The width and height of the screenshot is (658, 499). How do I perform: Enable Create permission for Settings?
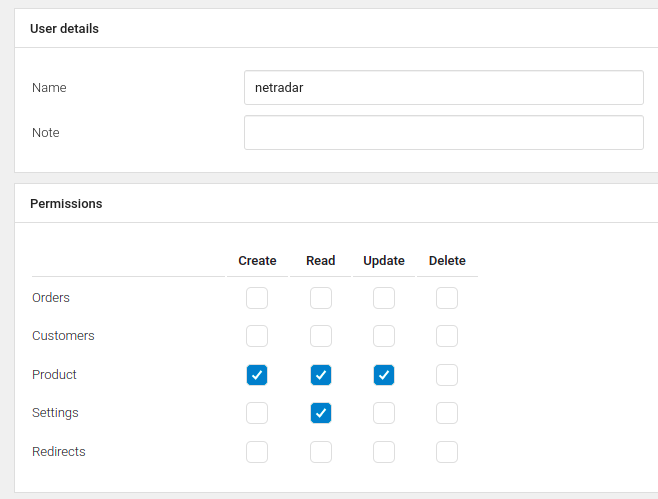257,413
